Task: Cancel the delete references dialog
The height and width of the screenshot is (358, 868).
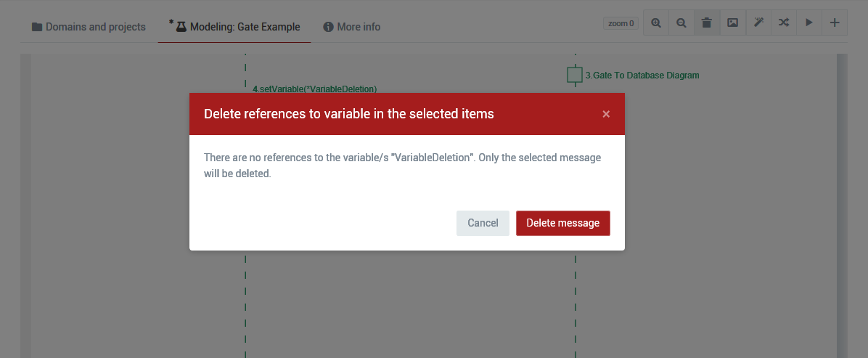Action: coord(483,223)
